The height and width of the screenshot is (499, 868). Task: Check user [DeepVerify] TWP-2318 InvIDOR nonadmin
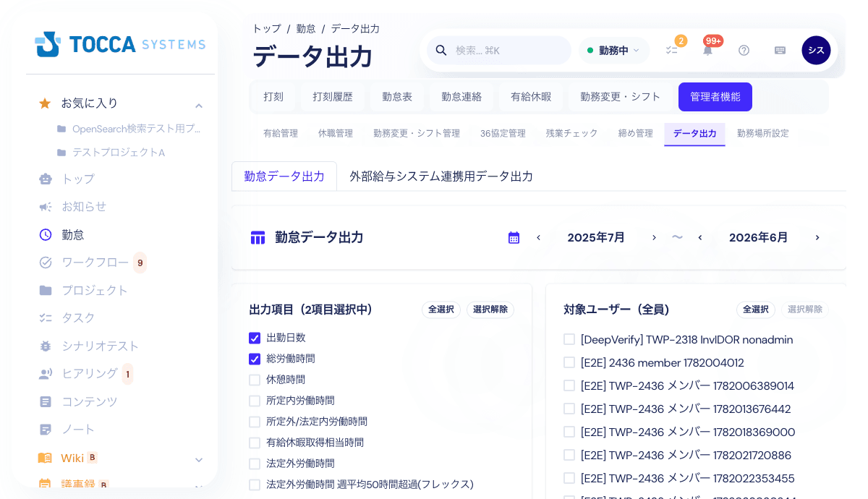pos(569,339)
